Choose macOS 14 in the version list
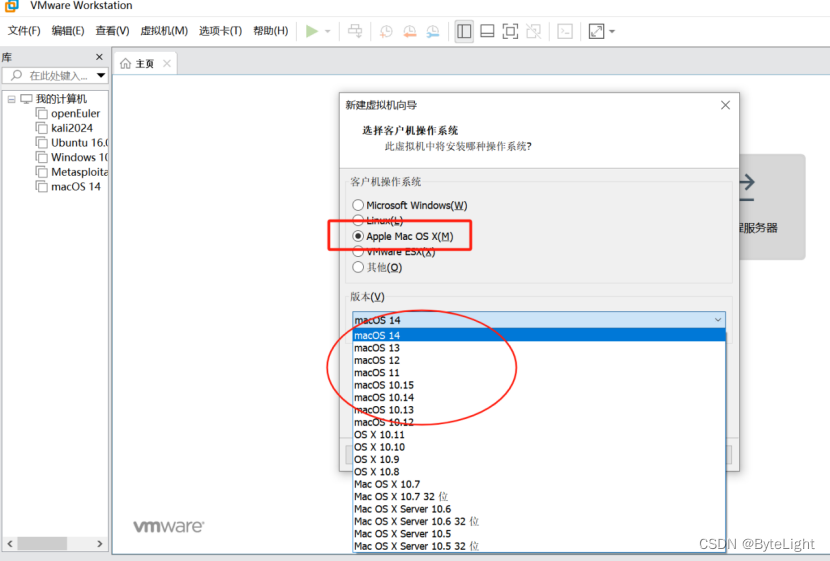The image size is (830, 561). [539, 336]
